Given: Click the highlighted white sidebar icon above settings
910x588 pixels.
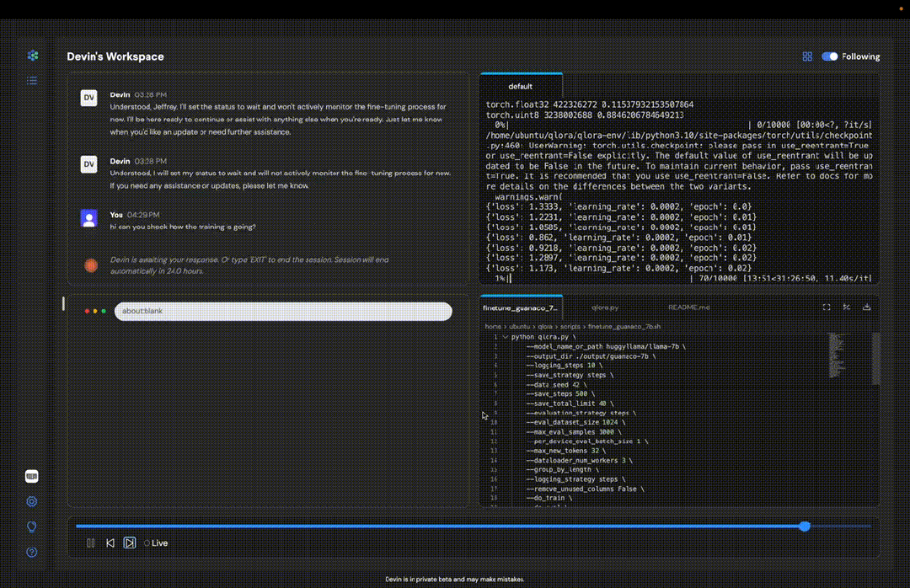Looking at the screenshot, I should (32, 476).
